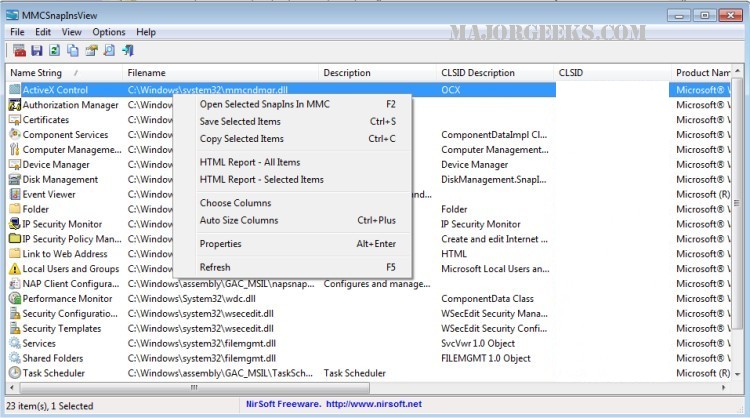750x418 pixels.
Task: Choose Open Selected SnapIns In MMC
Action: 292,104
